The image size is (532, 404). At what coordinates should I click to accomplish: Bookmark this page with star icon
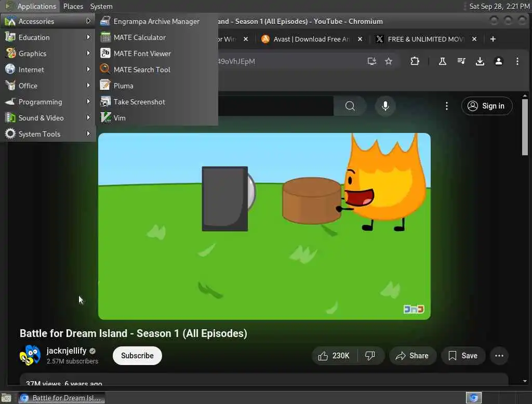click(x=389, y=61)
